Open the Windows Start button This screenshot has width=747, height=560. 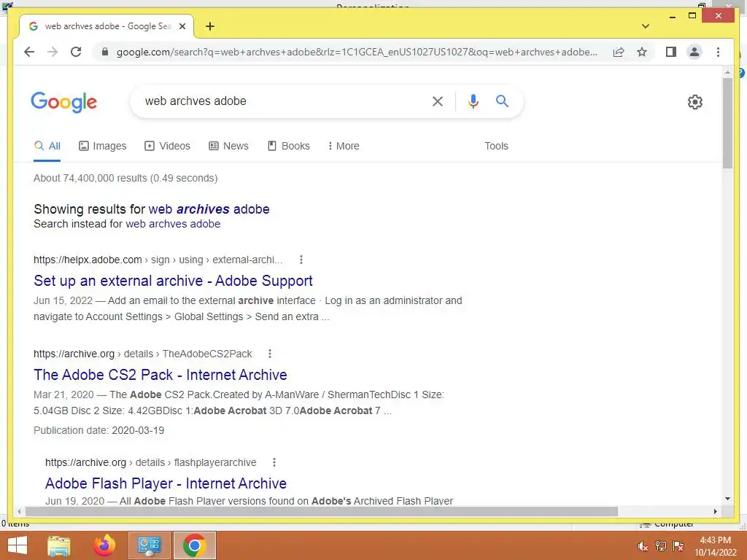pyautogui.click(x=18, y=545)
